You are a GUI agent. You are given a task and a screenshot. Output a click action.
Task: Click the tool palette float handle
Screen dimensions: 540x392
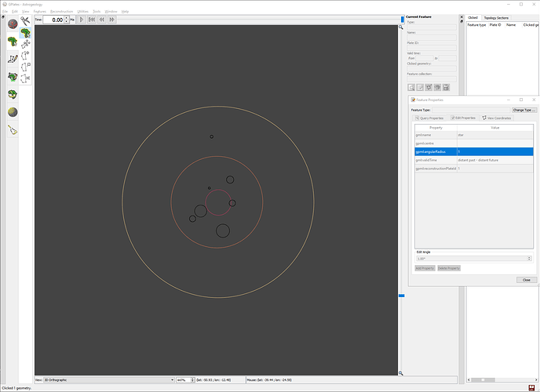point(3,16)
